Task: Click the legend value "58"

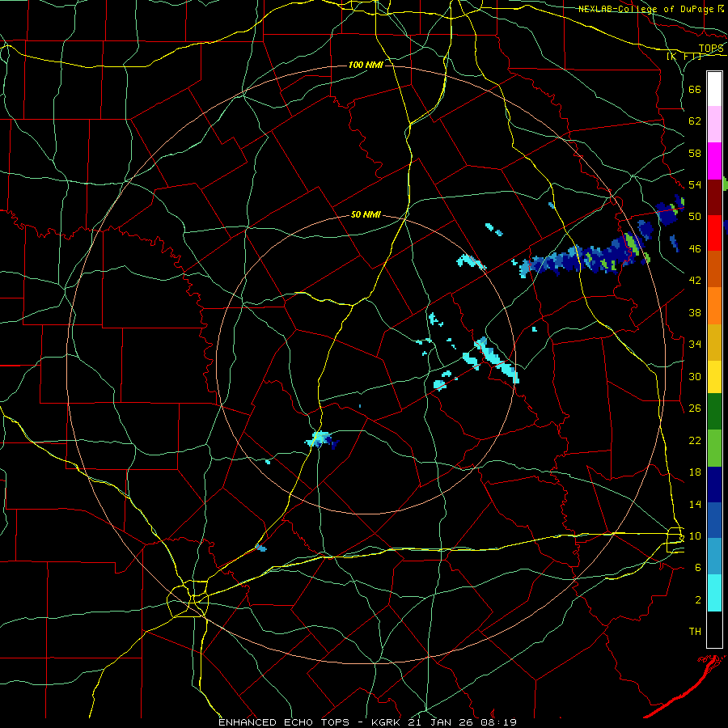Action: pos(695,153)
